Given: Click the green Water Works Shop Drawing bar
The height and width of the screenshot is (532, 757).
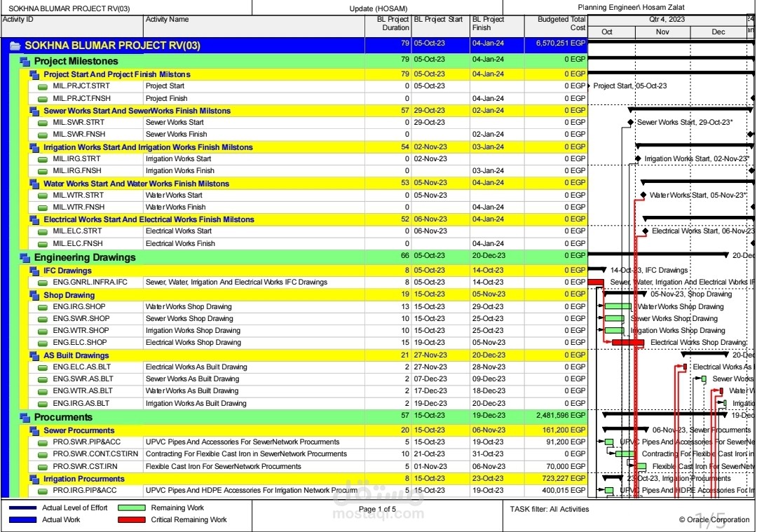Looking at the screenshot, I should coord(618,306).
